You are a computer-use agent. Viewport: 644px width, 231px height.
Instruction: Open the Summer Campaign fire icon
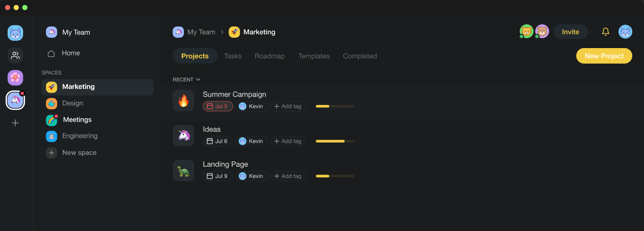183,101
